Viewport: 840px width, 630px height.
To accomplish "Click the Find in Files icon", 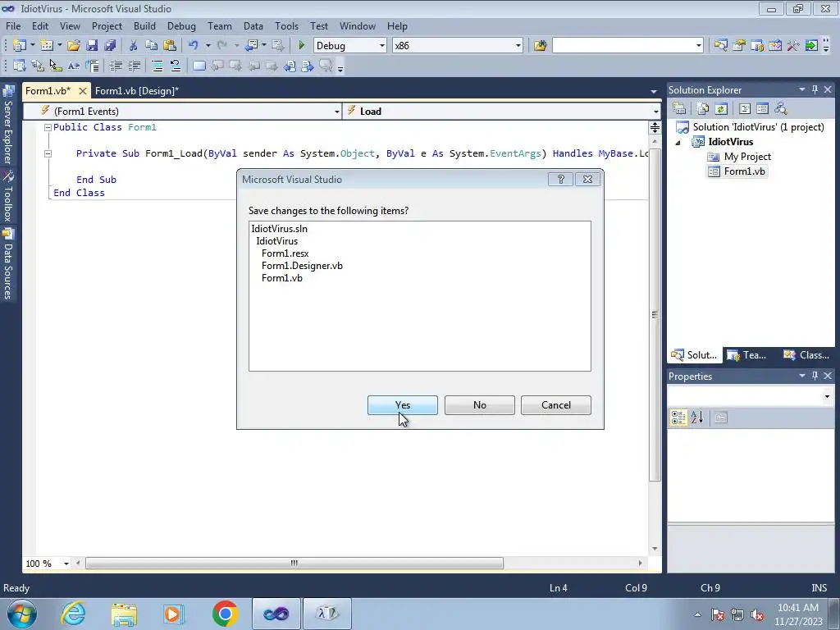I will point(540,46).
